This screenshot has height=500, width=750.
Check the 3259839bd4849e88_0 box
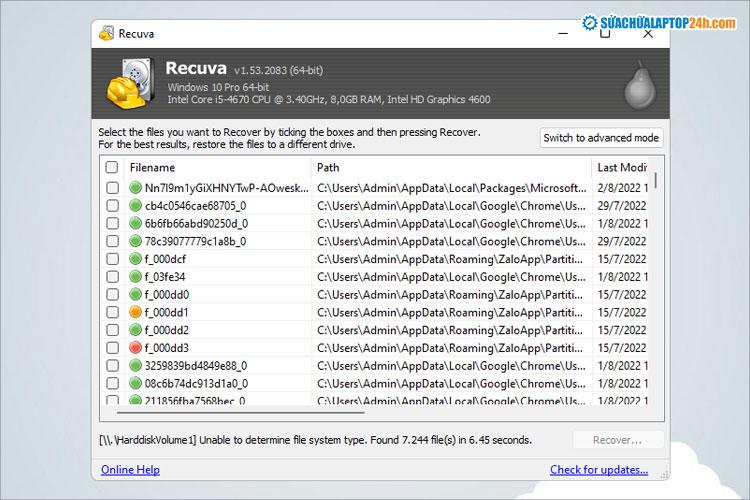click(112, 366)
